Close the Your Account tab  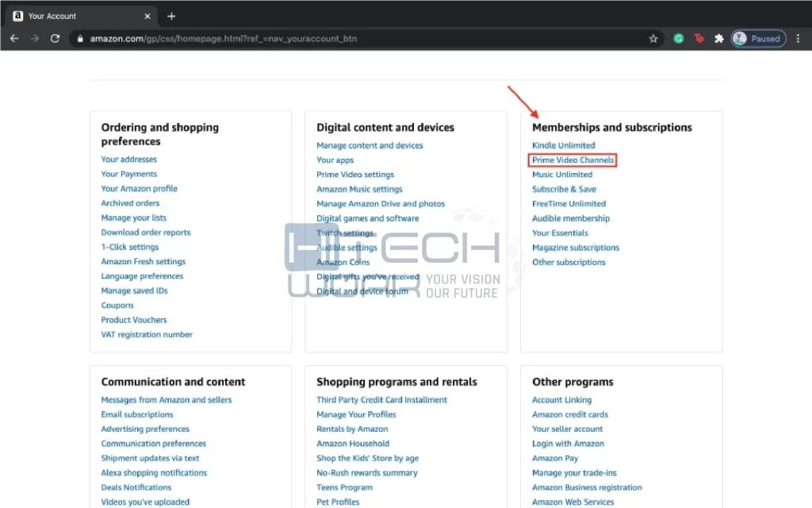pos(147,16)
